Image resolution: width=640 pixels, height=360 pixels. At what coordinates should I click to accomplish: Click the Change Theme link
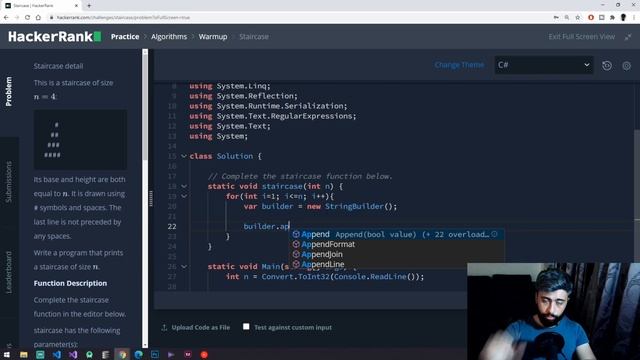click(x=459, y=65)
